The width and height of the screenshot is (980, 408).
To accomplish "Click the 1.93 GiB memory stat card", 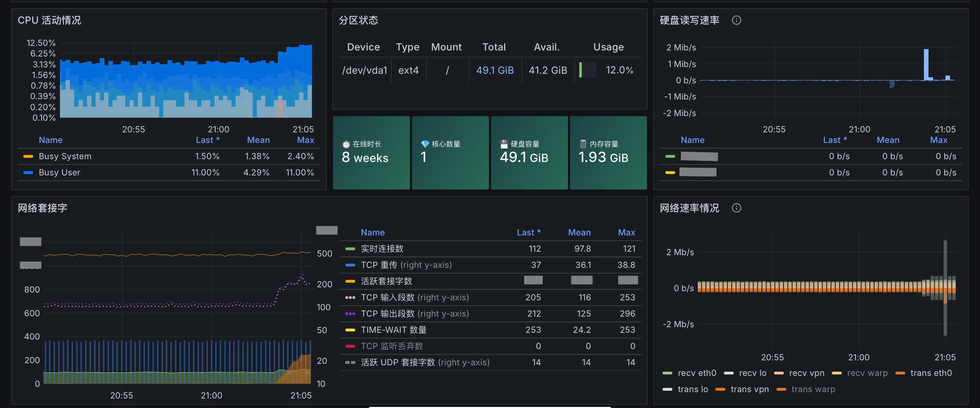I will point(608,152).
